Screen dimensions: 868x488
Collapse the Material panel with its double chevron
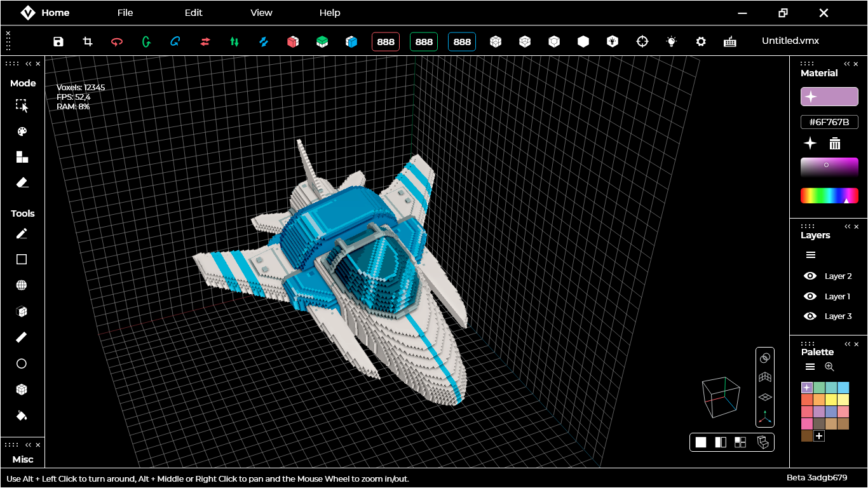click(x=847, y=64)
